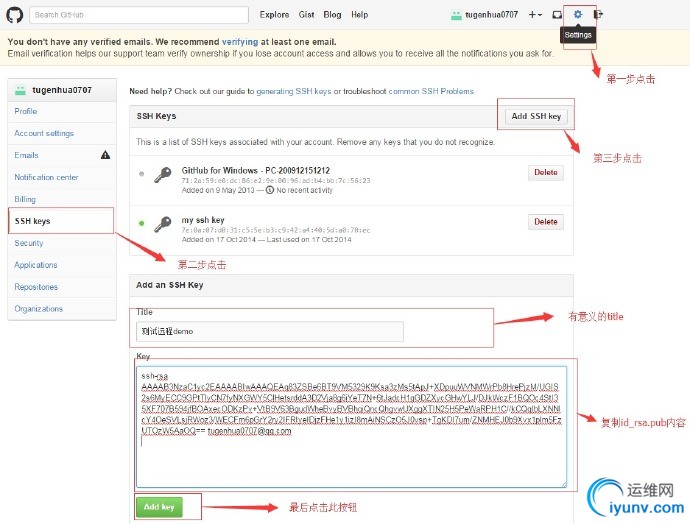
Task: Click key icon beside my ssh key
Action: (x=162, y=224)
